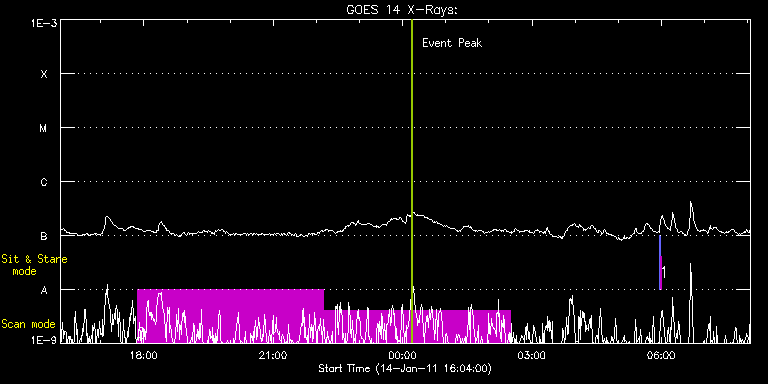Click the green Event Peak vertical line
The height and width of the screenshot is (384, 768).
[x=412, y=181]
